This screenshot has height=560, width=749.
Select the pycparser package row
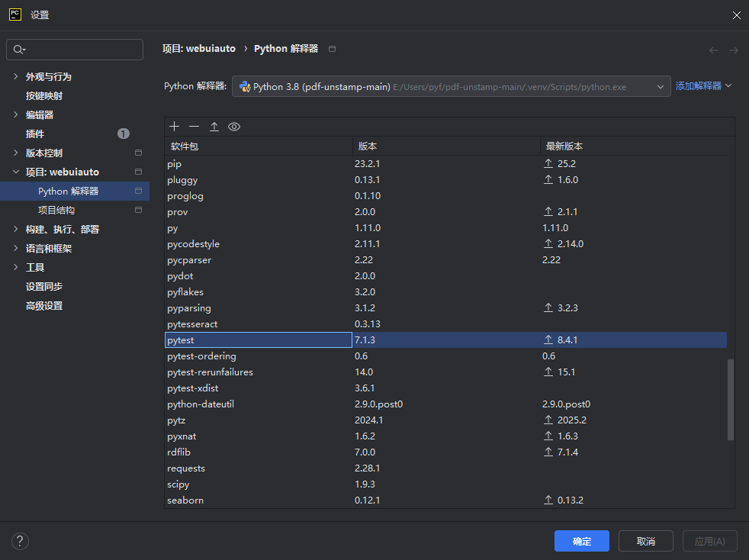446,260
